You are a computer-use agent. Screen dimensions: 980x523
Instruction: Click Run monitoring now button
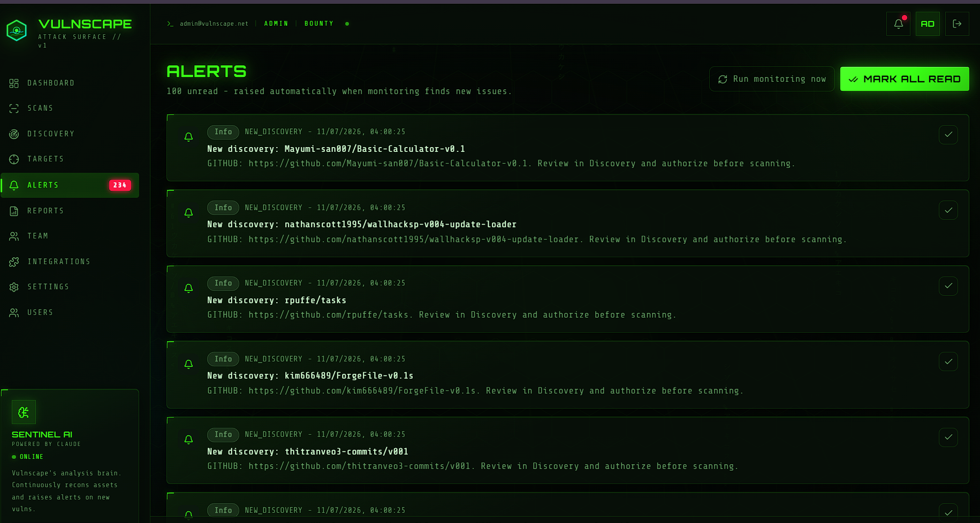pos(772,79)
